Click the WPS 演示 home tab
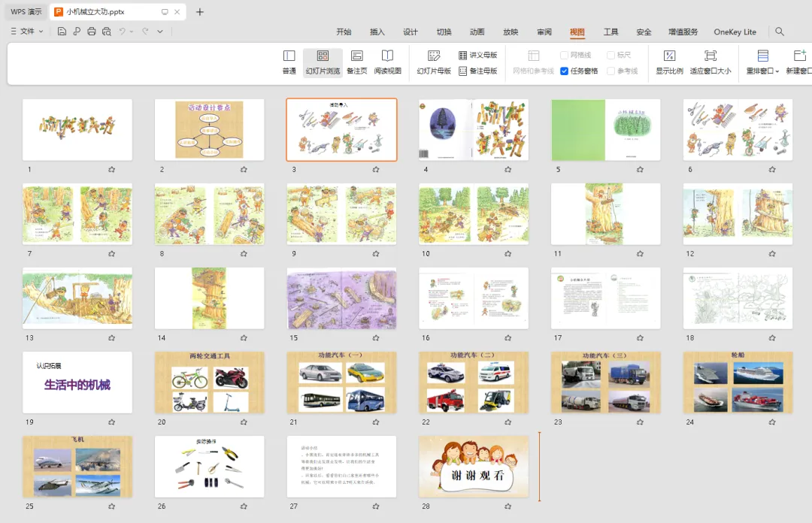 (26, 11)
